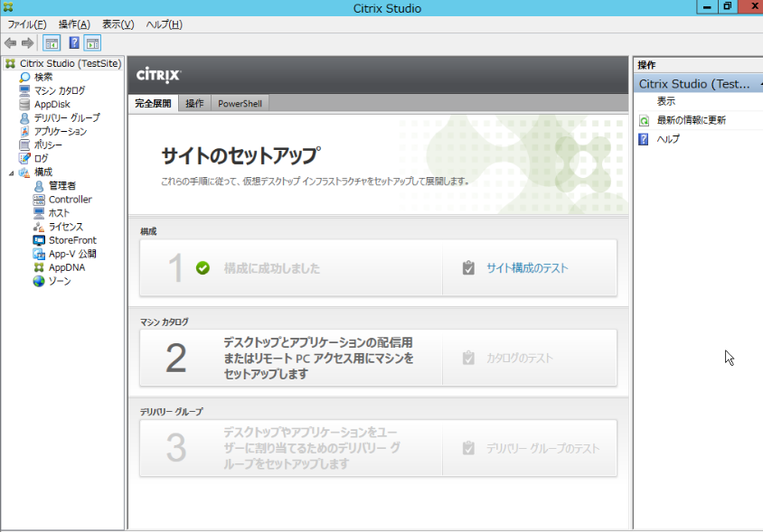
Task: Click the green success checkmark in step 1
Action: tap(203, 268)
